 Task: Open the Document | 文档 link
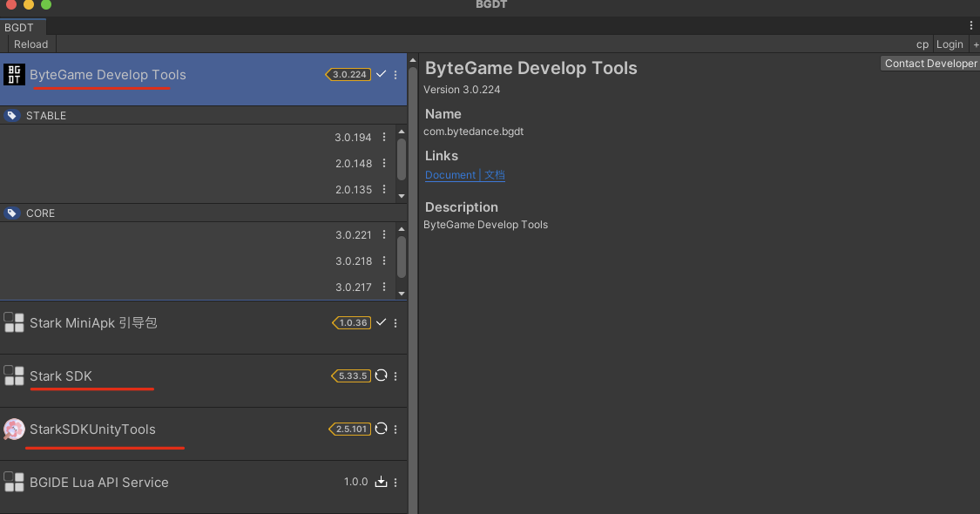click(x=465, y=175)
